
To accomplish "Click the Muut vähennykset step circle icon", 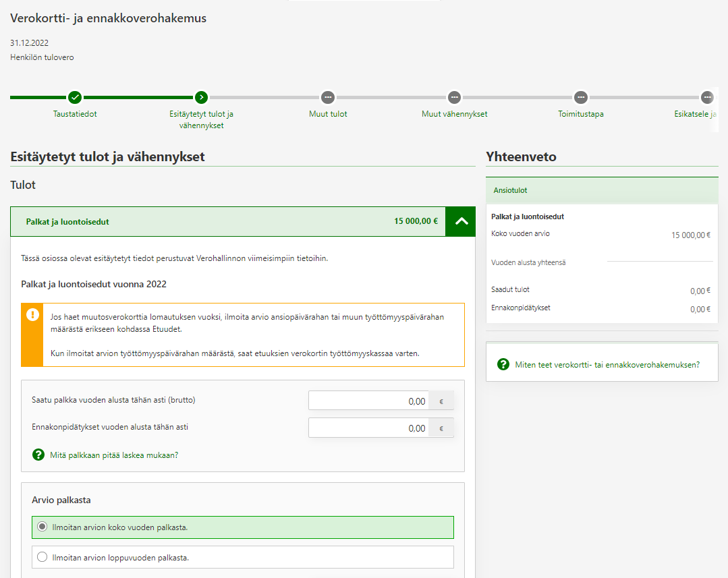I will pyautogui.click(x=454, y=97).
